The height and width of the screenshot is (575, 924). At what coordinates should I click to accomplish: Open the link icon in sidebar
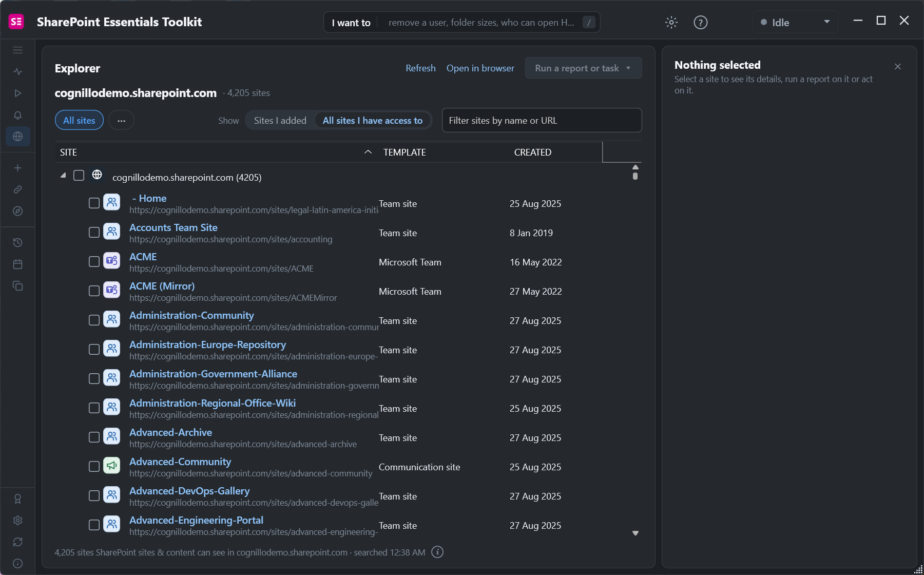(x=18, y=189)
